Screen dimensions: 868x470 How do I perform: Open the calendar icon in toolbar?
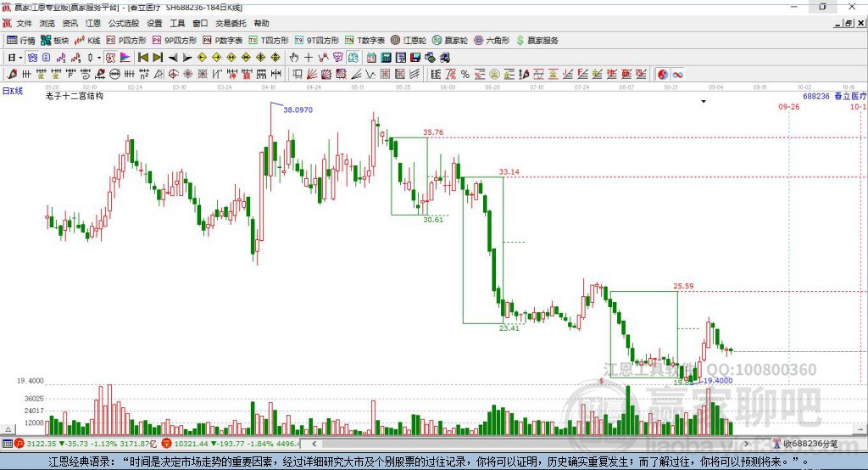coord(371,58)
